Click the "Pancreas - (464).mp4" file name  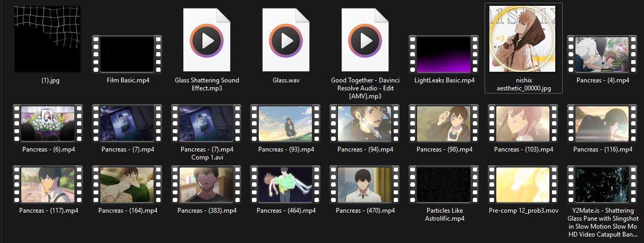point(286,211)
